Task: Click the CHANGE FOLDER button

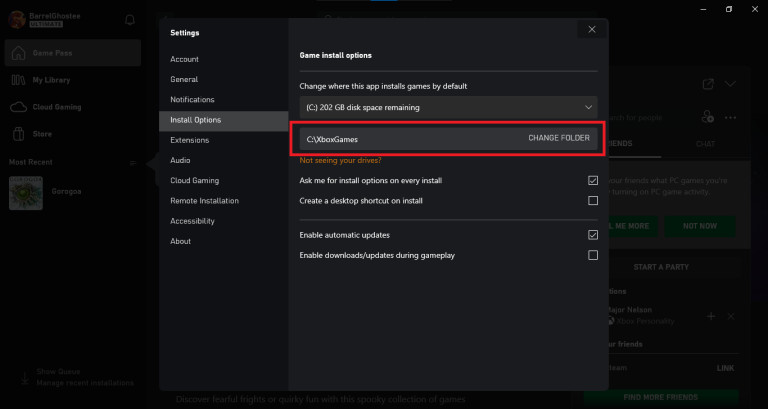Action: pos(559,138)
